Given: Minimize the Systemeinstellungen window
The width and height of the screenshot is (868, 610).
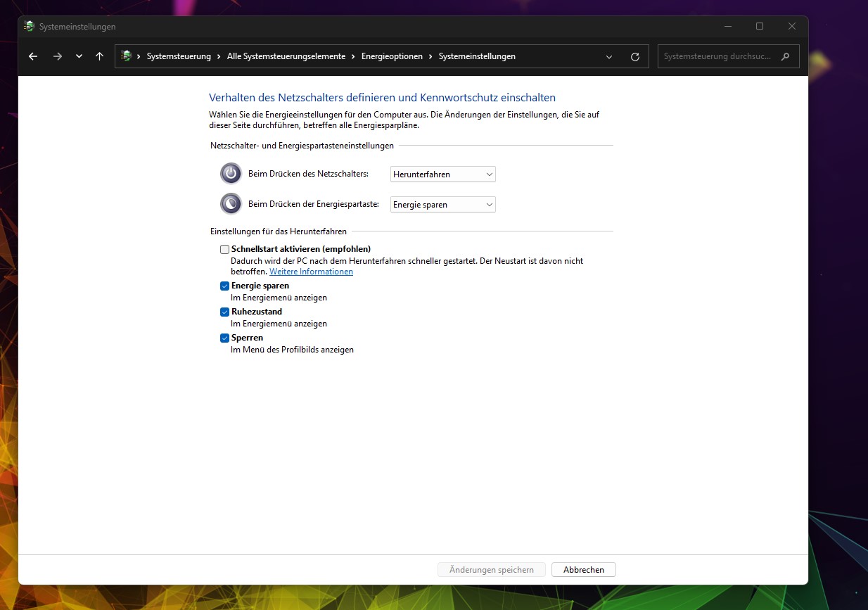Looking at the screenshot, I should [727, 27].
